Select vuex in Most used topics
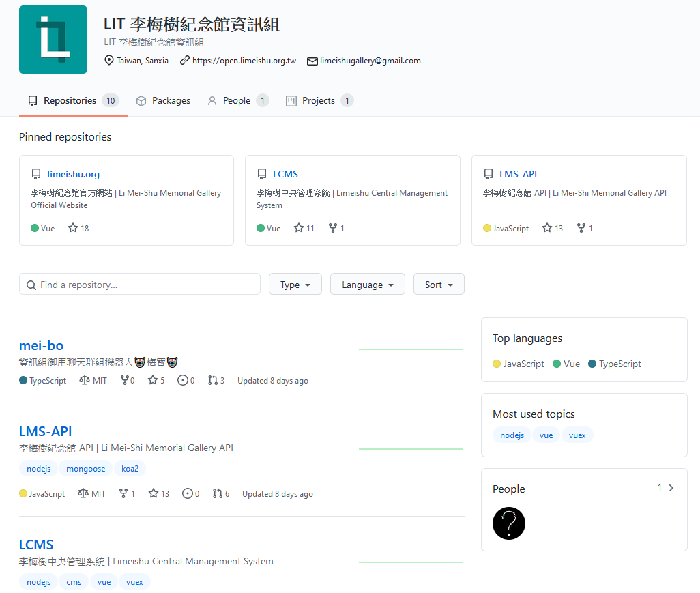700x593 pixels. click(x=577, y=435)
